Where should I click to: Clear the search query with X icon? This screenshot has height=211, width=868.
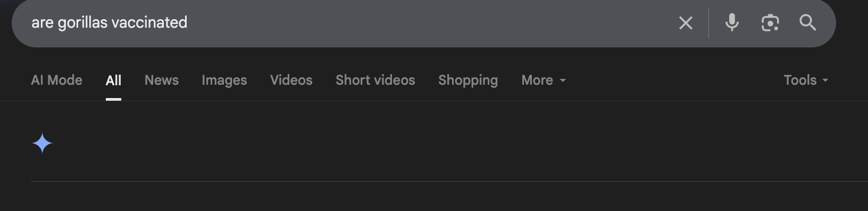click(686, 23)
